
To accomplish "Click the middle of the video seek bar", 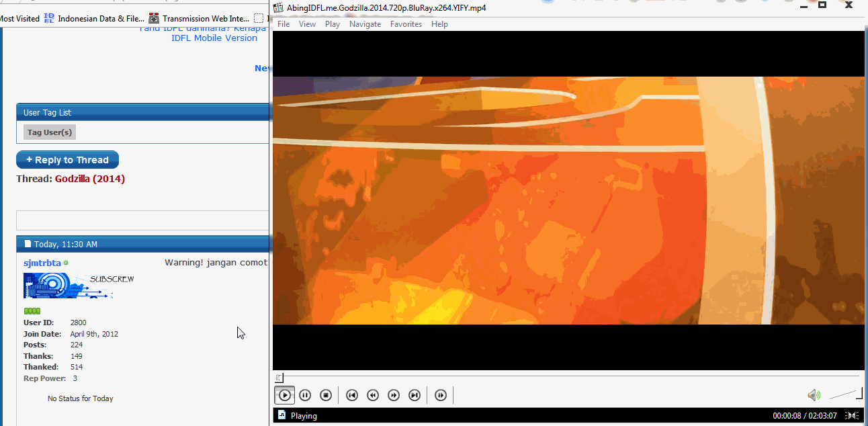I will (568, 377).
